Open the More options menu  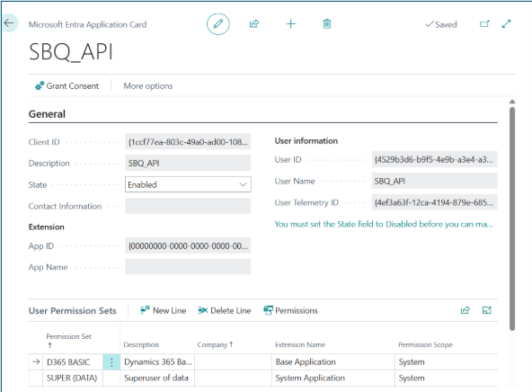[x=148, y=86]
